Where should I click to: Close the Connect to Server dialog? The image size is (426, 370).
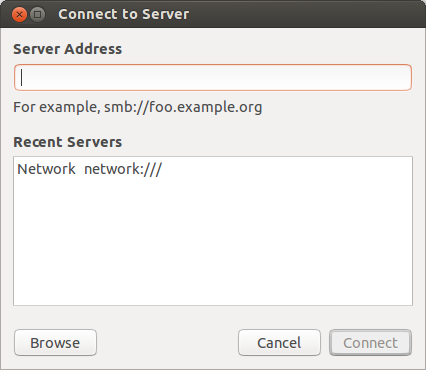[19, 14]
